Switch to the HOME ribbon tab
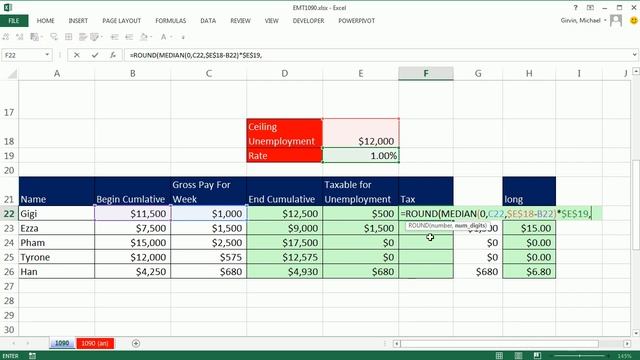The image size is (640, 360). click(x=45, y=20)
